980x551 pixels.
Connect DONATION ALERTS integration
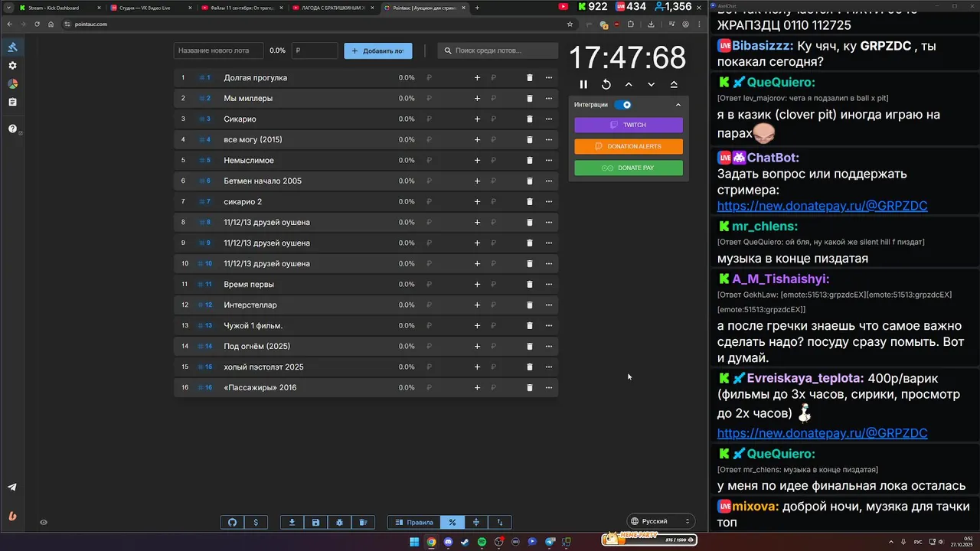[x=629, y=146]
